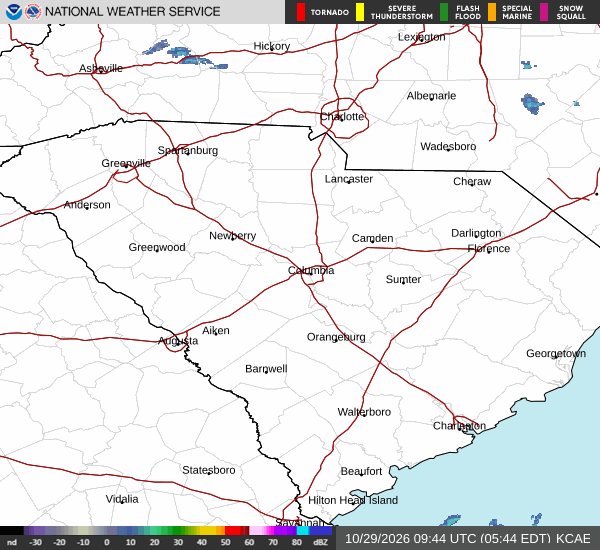
Task: Click the FLASH FLOOD legend label
Action: click(x=468, y=13)
